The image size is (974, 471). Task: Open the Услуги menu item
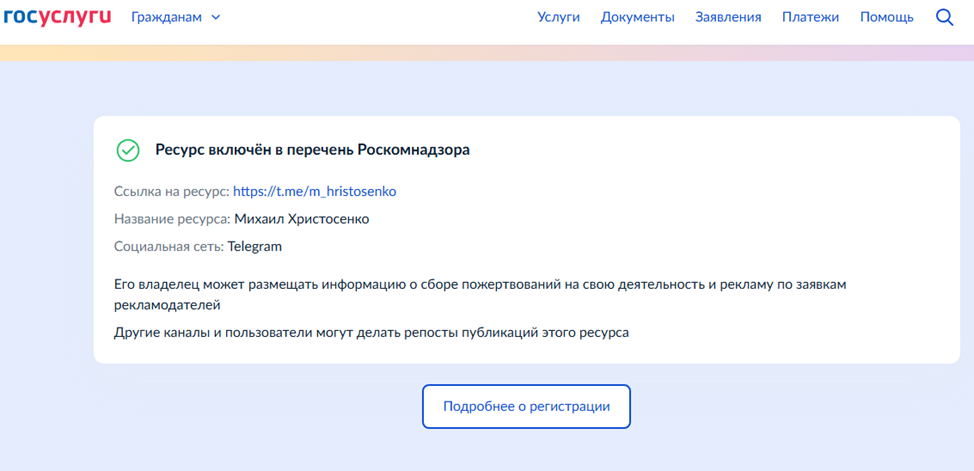(558, 17)
